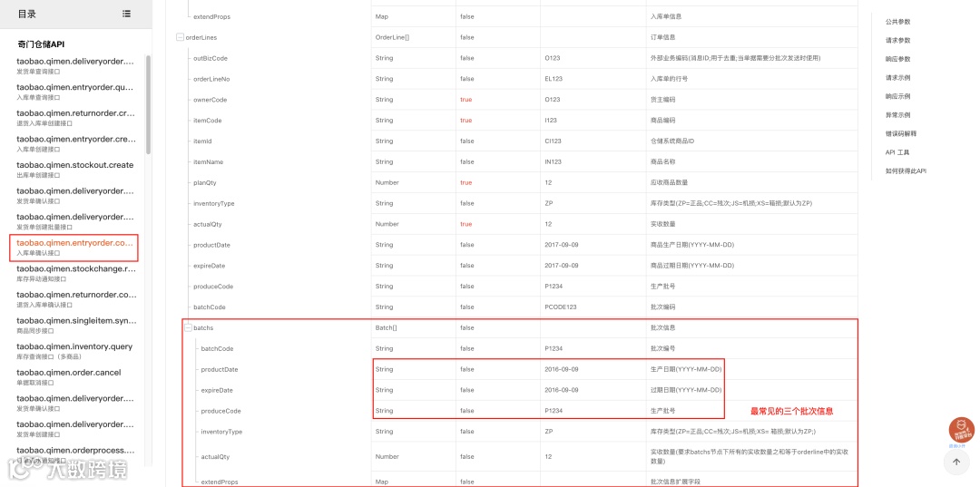Jump to 错误码解释 section
The width and height of the screenshot is (980, 487).
pos(901,133)
